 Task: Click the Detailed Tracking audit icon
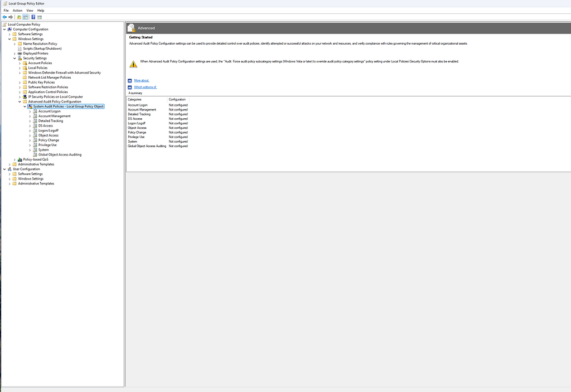pos(35,121)
